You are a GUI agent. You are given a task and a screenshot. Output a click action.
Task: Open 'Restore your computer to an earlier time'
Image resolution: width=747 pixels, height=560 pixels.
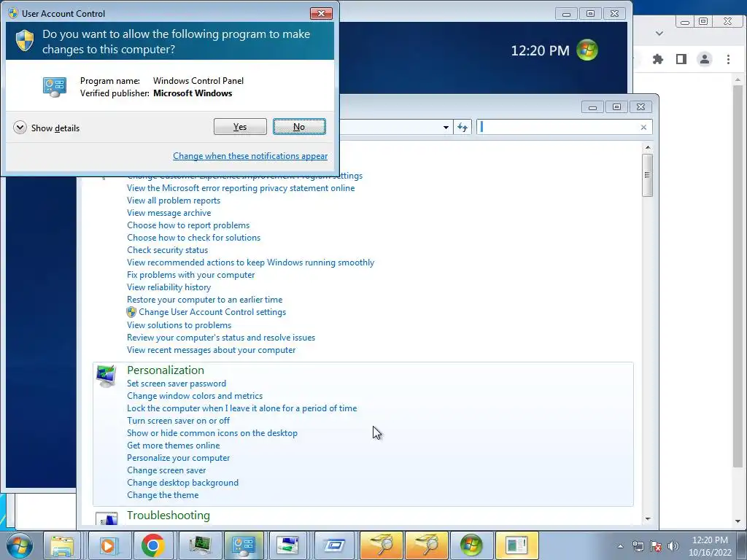[204, 300]
